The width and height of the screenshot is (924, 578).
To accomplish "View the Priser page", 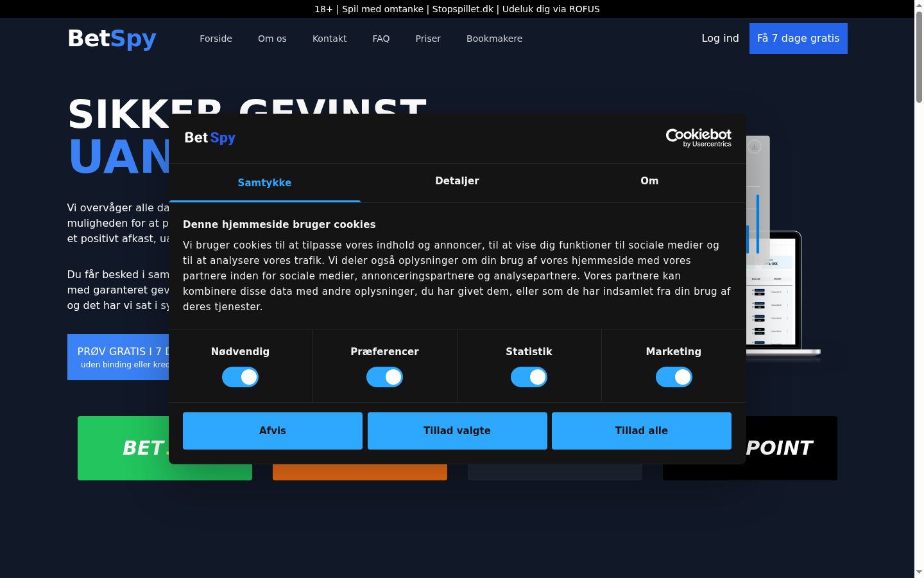I will [x=428, y=39].
